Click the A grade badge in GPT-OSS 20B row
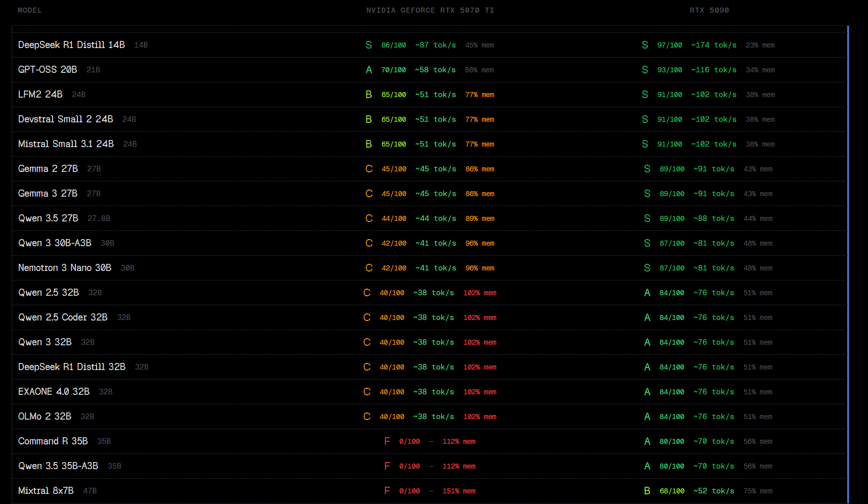 click(369, 70)
